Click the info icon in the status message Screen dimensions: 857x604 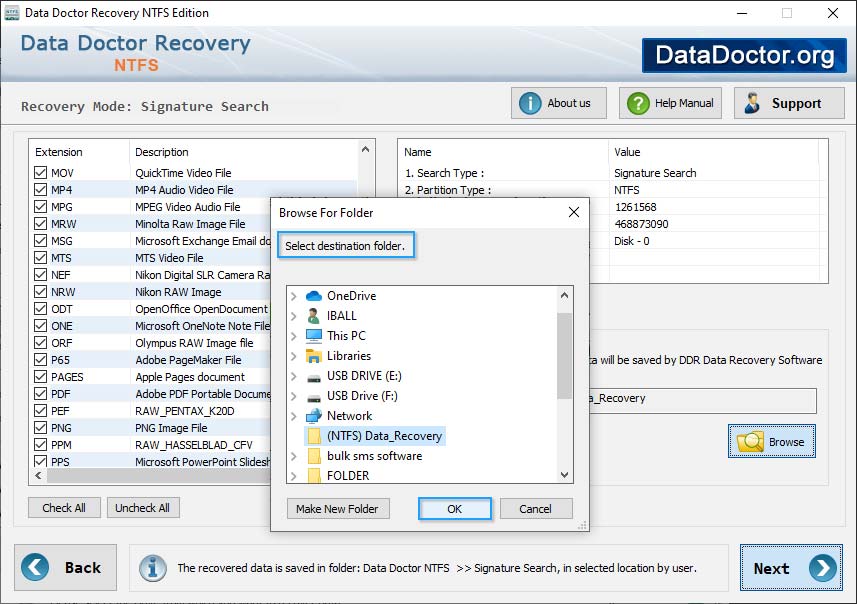pyautogui.click(x=152, y=568)
